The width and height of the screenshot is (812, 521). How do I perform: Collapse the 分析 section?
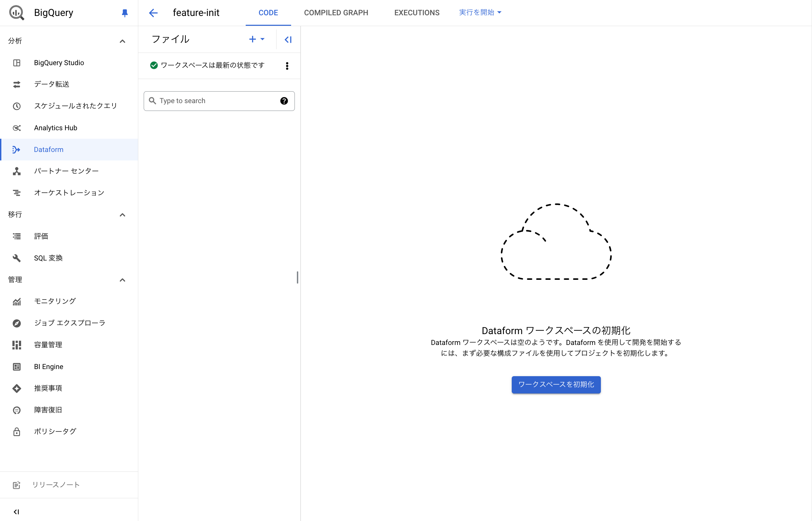[x=122, y=41]
